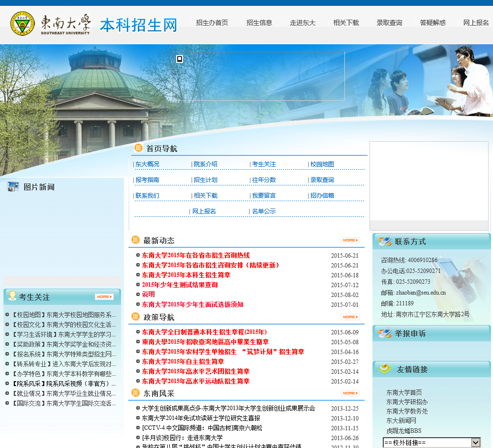Open 东南大学2015年高水平运动队招生简章 link
Viewport: 493px width, 448px height.
(195, 381)
